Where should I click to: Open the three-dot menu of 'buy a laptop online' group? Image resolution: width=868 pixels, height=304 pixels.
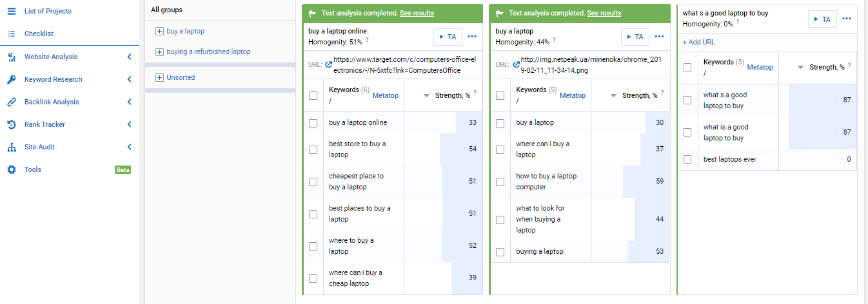point(472,37)
